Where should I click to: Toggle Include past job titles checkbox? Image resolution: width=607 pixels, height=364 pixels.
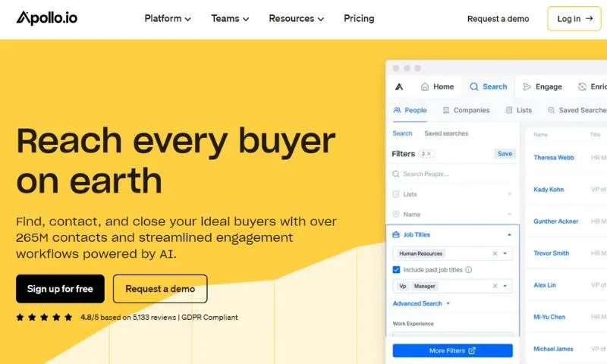(x=396, y=270)
